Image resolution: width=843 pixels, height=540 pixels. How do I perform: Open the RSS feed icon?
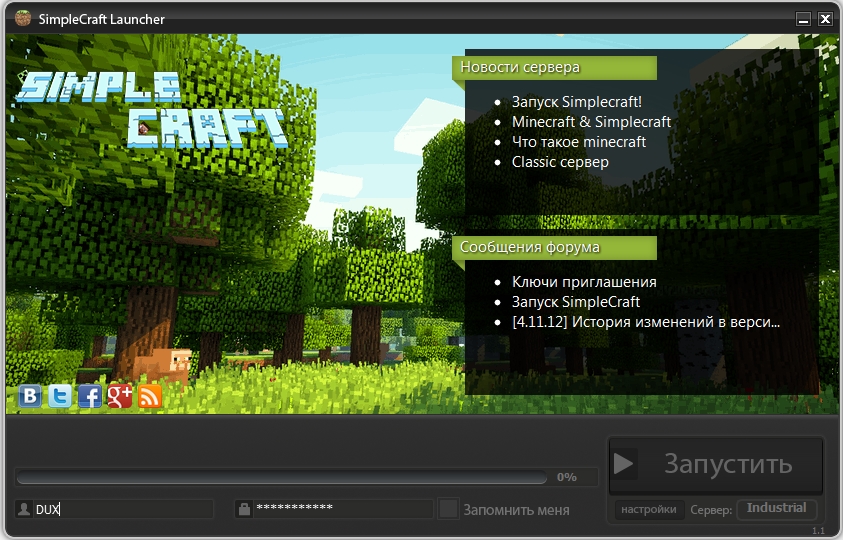(150, 396)
